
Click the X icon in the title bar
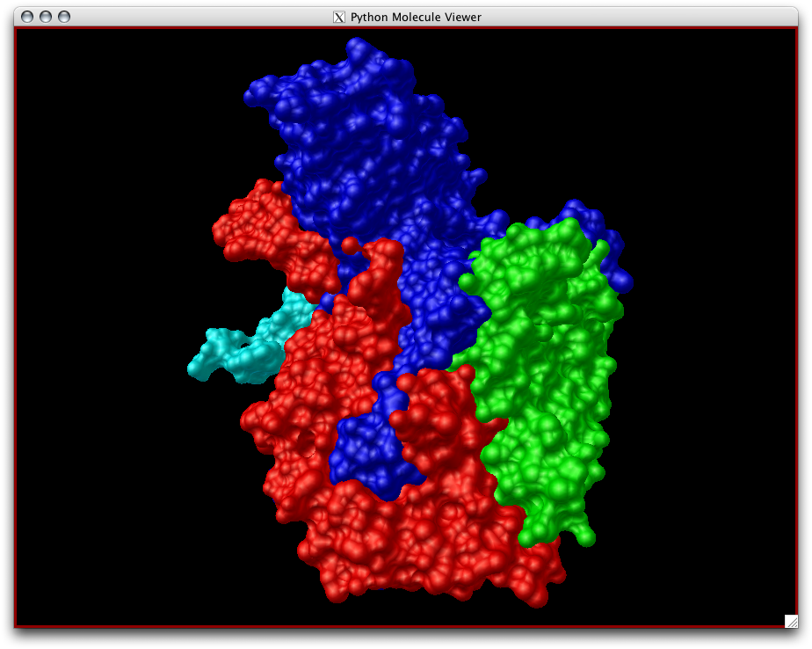pyautogui.click(x=337, y=16)
